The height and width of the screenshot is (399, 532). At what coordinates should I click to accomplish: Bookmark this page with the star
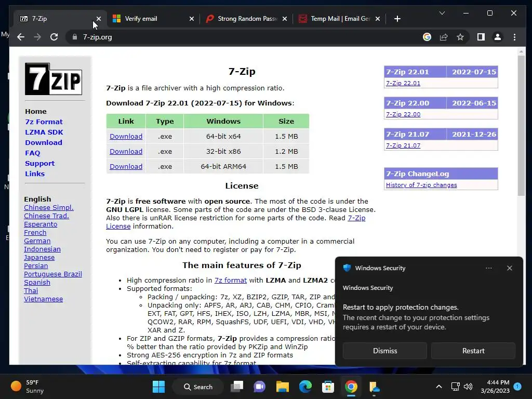coord(460,37)
